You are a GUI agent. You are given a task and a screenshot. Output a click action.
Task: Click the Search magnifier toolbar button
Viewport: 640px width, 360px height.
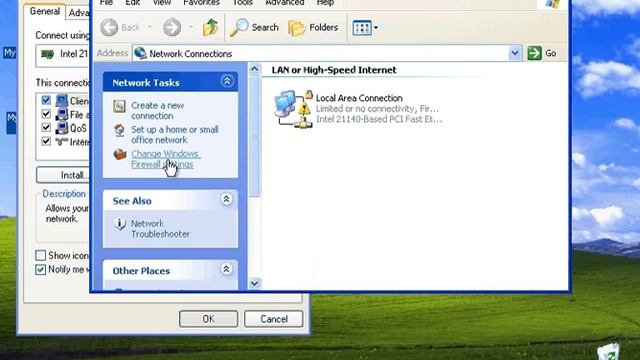point(254,27)
